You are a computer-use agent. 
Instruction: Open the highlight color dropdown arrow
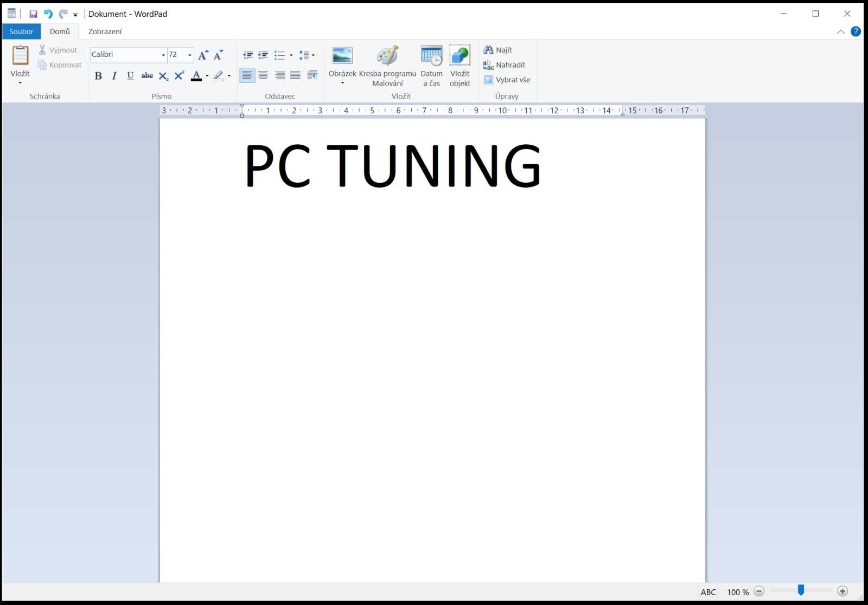tap(229, 76)
